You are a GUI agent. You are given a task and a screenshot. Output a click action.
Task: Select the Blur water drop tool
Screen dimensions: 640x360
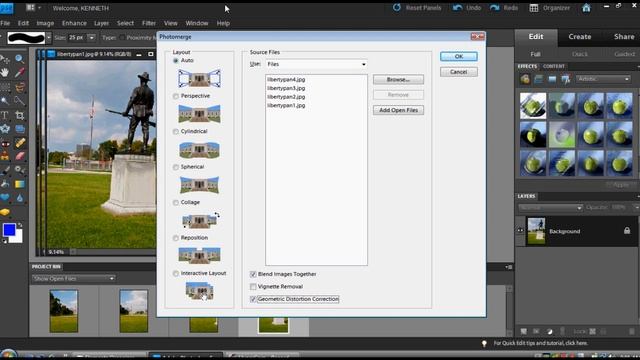coord(20,198)
